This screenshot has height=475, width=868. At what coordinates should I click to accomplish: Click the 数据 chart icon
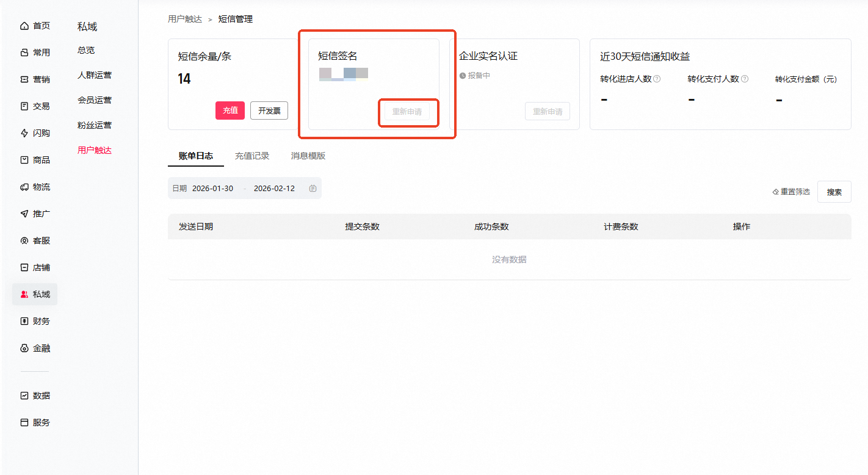click(x=24, y=396)
